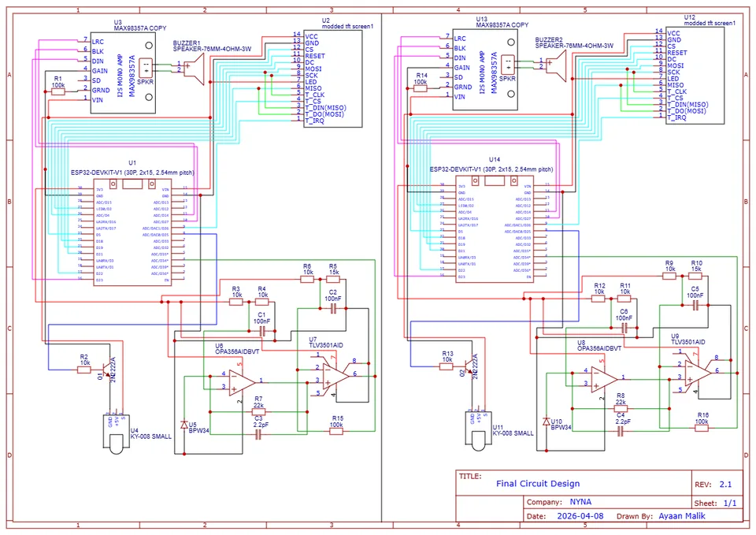Click the T_IRQ pin label on U2
Viewport: 756px width, 535px height.
(x=314, y=121)
